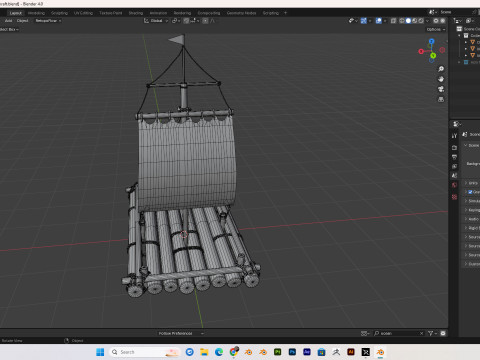Click the timeline search field showing ocean
The width and height of the screenshot is (480, 360).
pyautogui.click(x=398, y=333)
